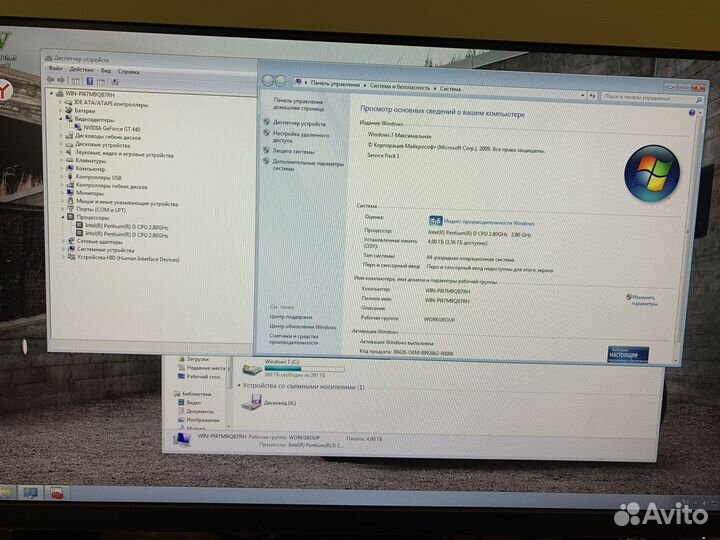
Task: Open the Действие menu in Device Manager
Action: (x=81, y=70)
